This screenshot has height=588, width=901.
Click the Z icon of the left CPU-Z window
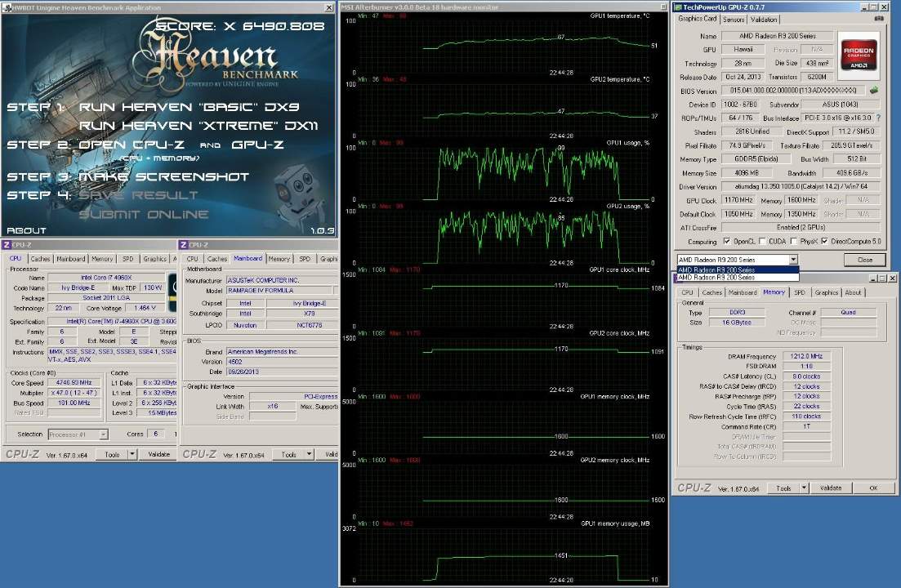coord(7,245)
